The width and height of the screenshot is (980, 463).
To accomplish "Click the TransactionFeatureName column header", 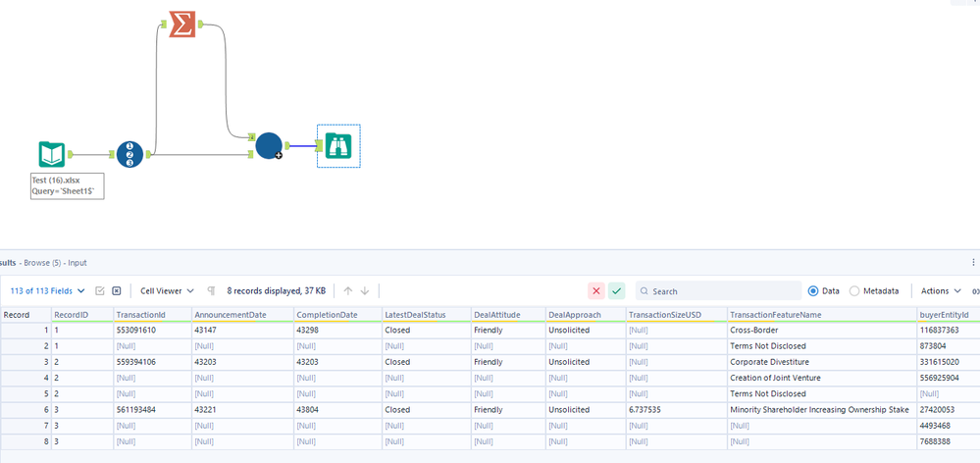I will click(822, 314).
